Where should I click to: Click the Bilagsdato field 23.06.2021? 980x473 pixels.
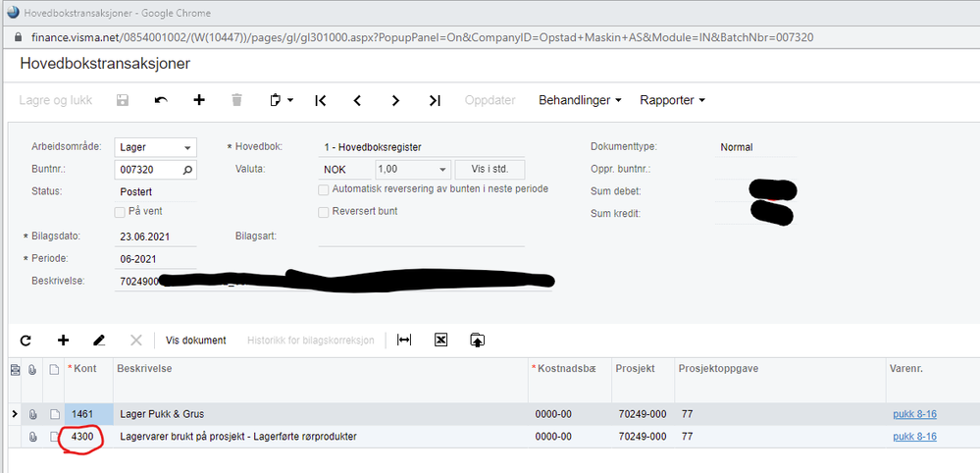point(156,236)
